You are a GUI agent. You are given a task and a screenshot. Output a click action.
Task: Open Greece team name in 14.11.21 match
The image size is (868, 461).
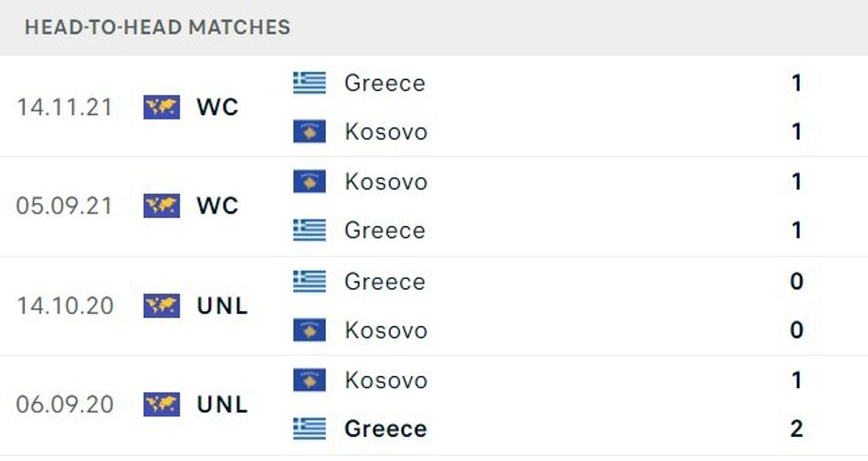click(x=385, y=83)
